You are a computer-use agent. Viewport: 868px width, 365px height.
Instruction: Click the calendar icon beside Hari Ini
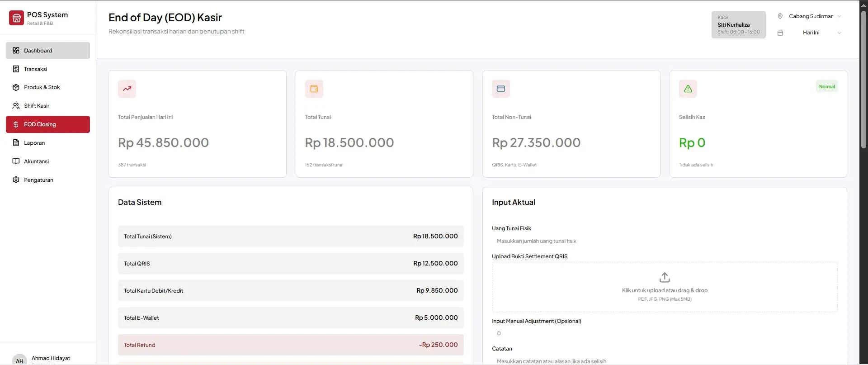click(780, 33)
